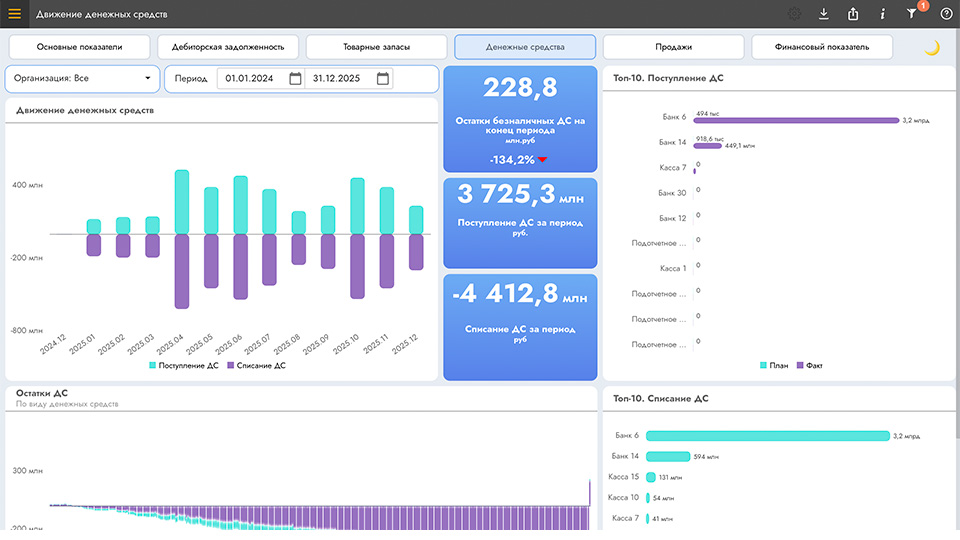Toggle План legend in Топ-10 Поступление

coord(774,366)
